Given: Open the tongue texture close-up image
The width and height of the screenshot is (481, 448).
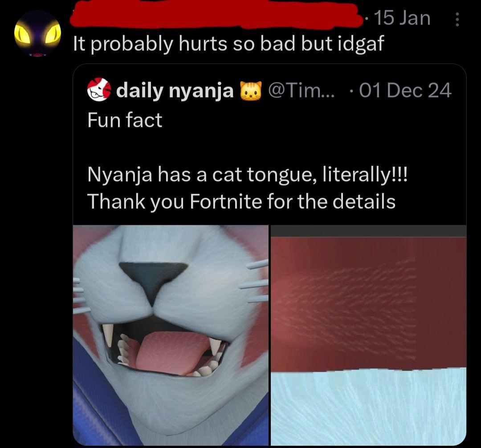Looking at the screenshot, I should click(369, 335).
